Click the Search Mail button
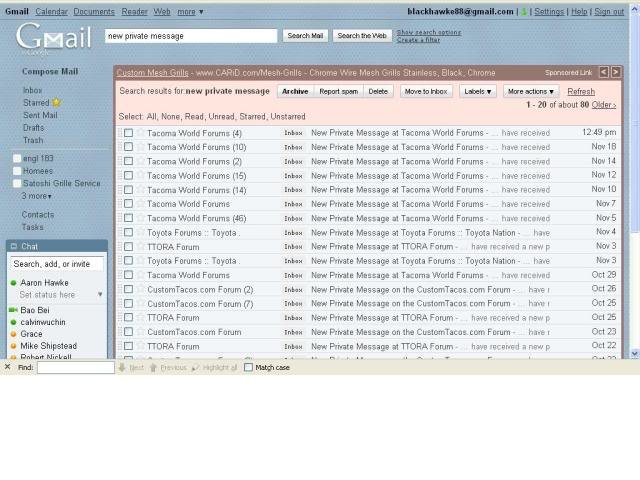 (305, 36)
